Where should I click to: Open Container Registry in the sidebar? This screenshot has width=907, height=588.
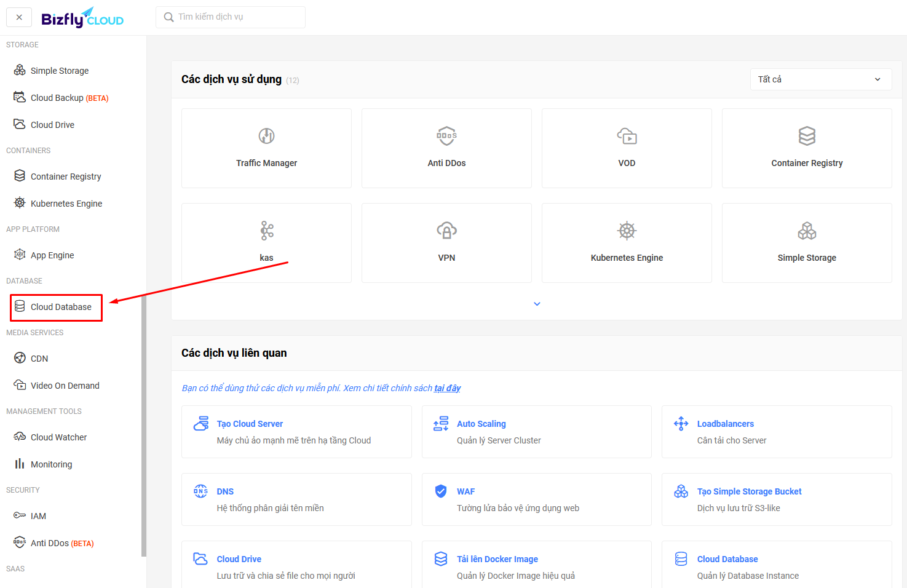tap(66, 177)
